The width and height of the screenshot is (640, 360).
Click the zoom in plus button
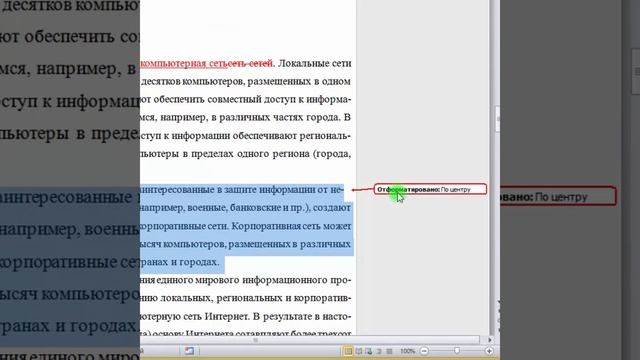coord(489,351)
